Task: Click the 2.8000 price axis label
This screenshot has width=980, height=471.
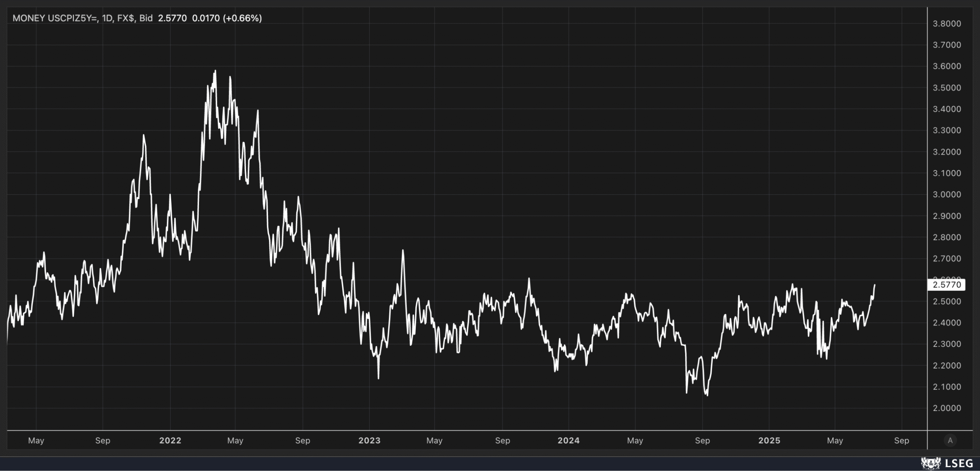Action: pos(947,237)
